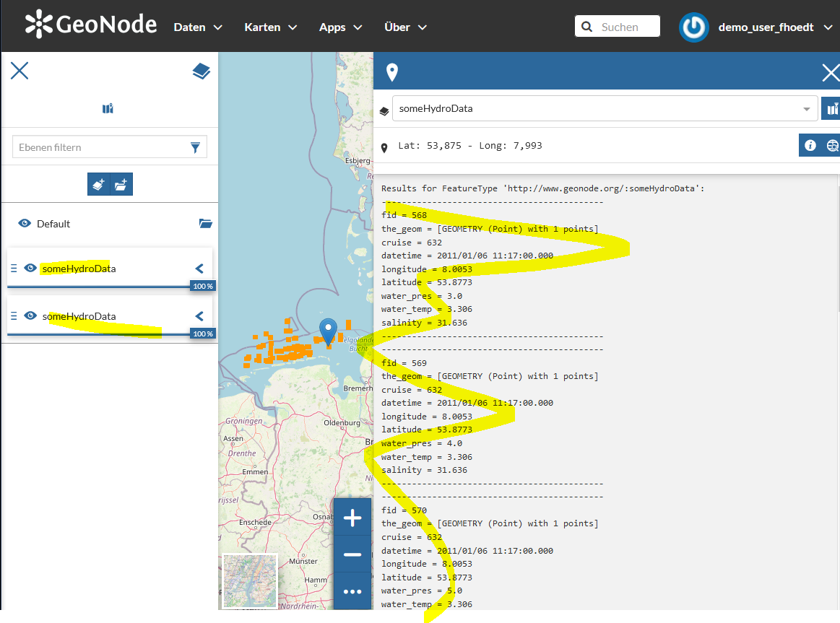Expand second someHydroData layer chevron
840x623 pixels.
tap(199, 316)
